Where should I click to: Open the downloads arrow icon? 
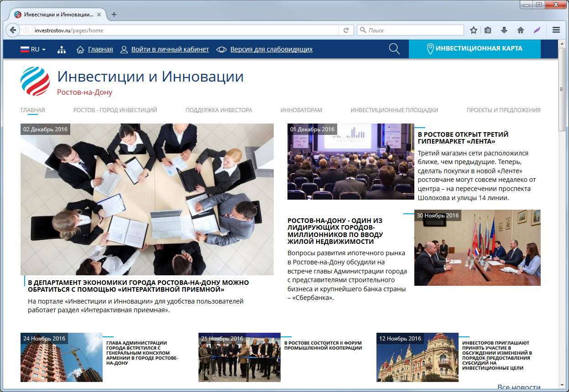pyautogui.click(x=504, y=31)
